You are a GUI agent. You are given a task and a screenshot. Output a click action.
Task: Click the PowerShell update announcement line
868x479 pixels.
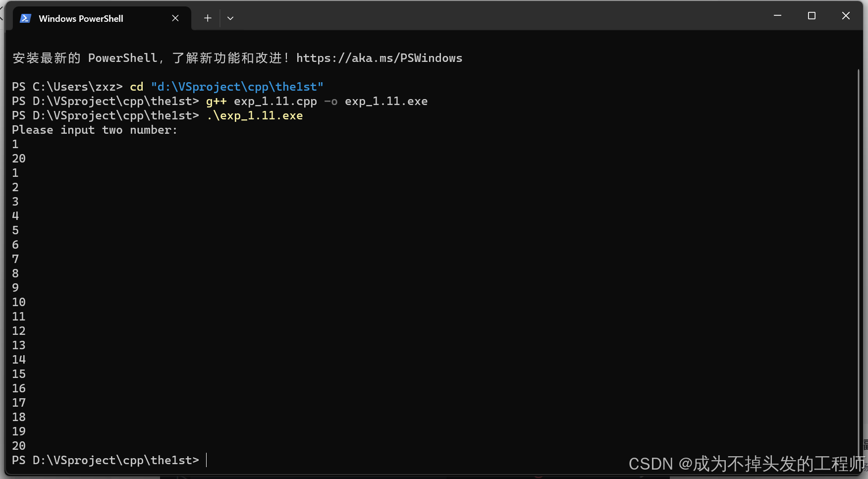point(237,58)
